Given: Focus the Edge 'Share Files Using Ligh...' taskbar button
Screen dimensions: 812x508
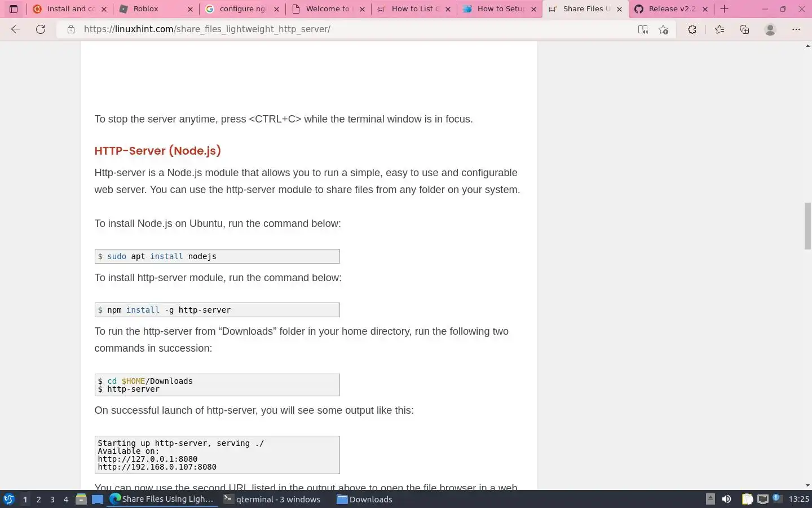Looking at the screenshot, I should pos(162,499).
